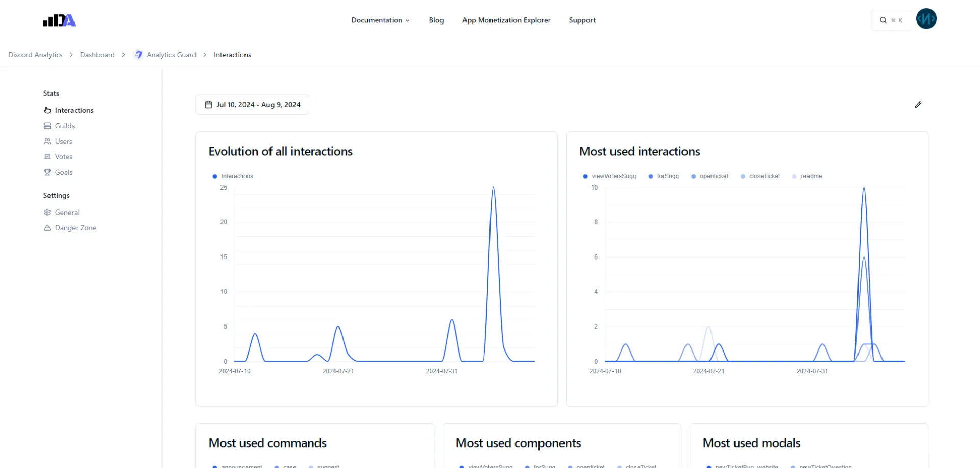The height and width of the screenshot is (468, 980).
Task: Go to Guilds stats
Action: point(65,126)
